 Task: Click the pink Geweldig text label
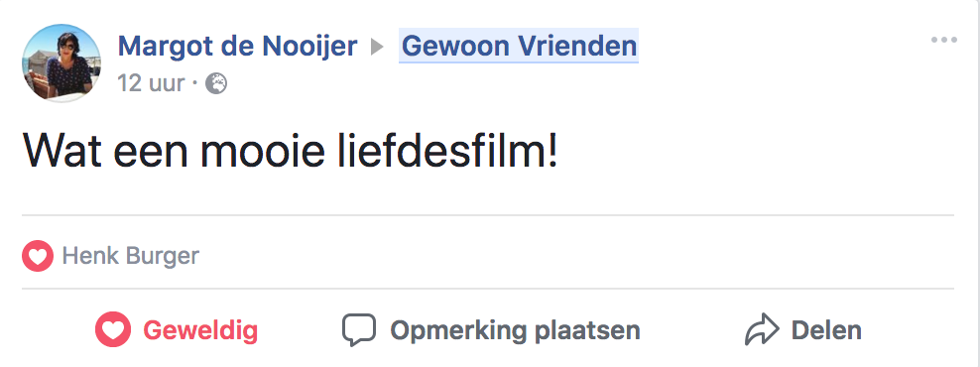tap(200, 330)
